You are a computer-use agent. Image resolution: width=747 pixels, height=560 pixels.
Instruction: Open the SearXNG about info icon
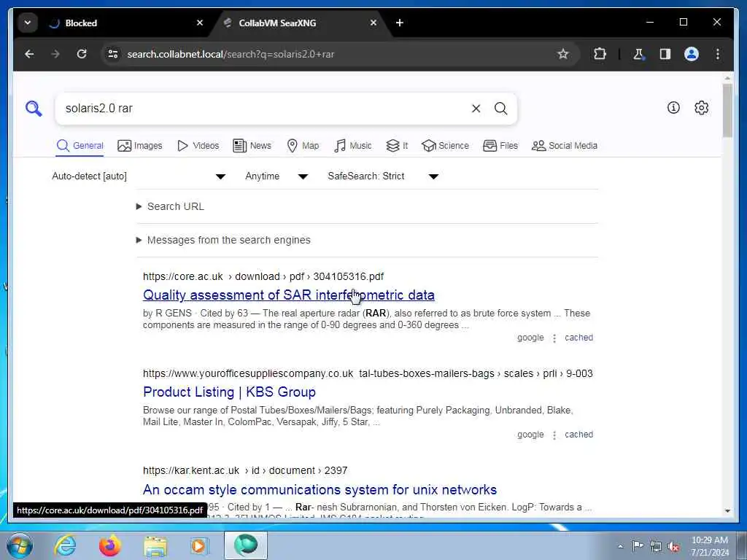click(x=673, y=108)
